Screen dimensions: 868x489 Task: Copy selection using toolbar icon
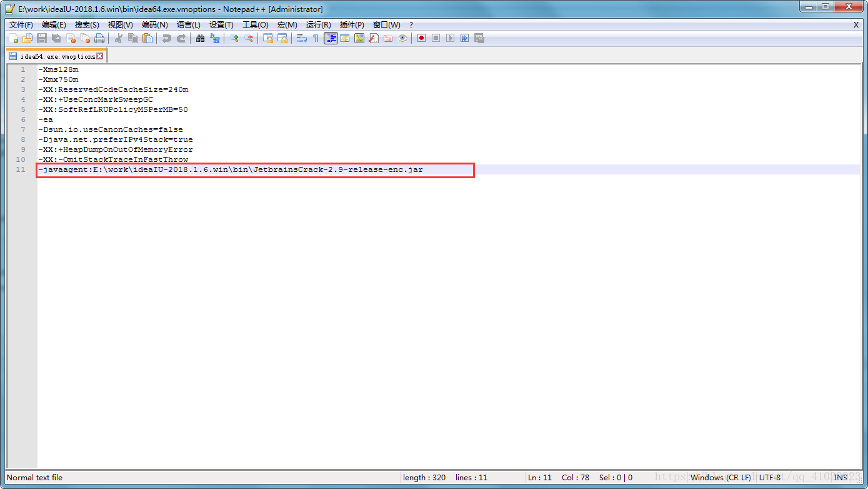[133, 38]
